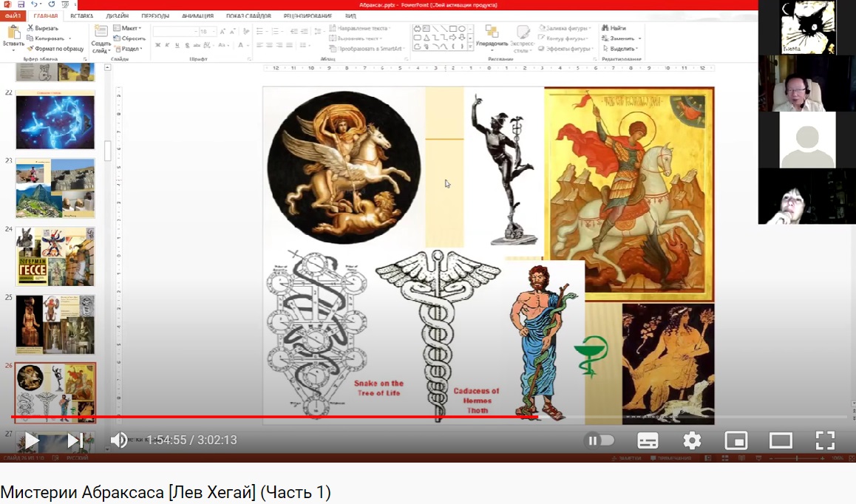The height and width of the screenshot is (504, 856).
Task: Open the Раздел section dropdown
Action: [x=129, y=49]
